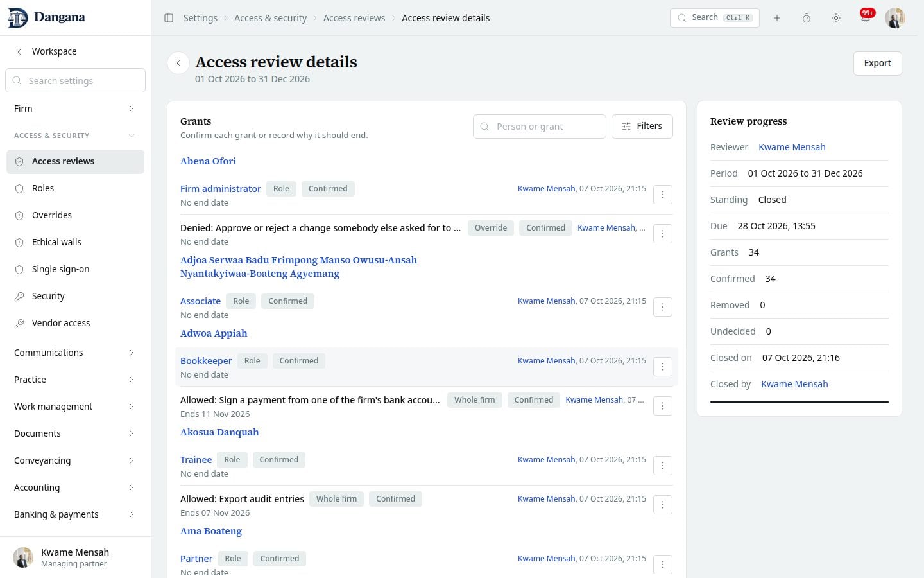Click the Export button
Image resolution: width=924 pixels, height=578 pixels.
(877, 63)
